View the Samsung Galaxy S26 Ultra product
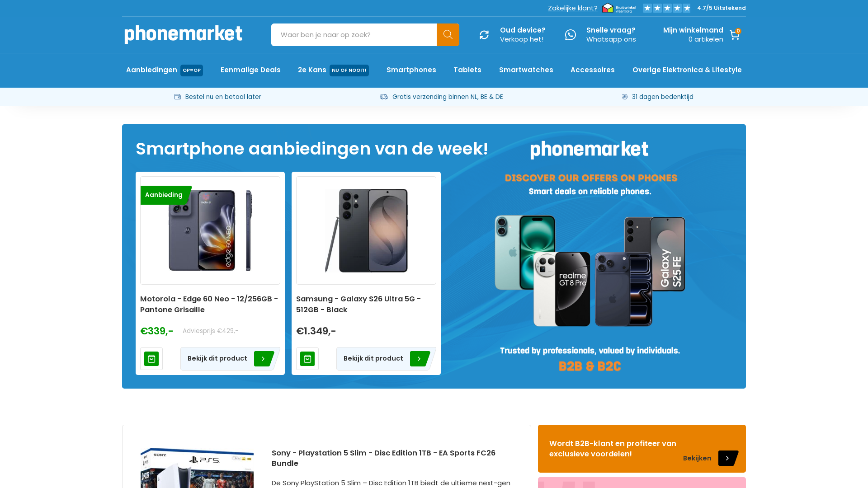This screenshot has height=488, width=868. pos(386,359)
